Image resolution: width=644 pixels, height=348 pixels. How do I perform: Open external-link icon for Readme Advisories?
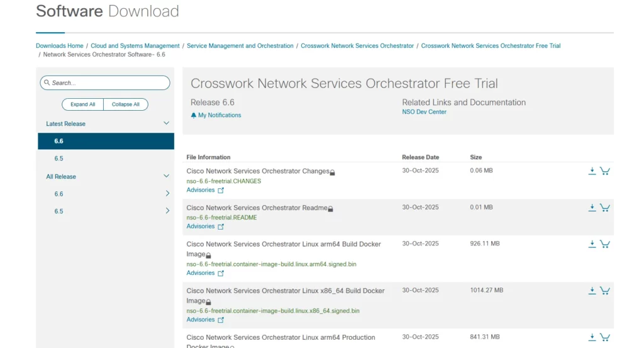(x=221, y=227)
